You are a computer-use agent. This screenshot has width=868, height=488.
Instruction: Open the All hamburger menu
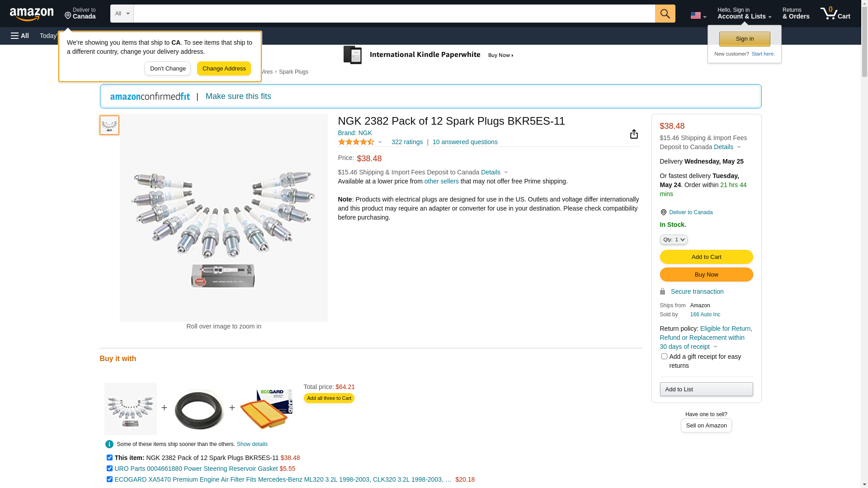20,36
